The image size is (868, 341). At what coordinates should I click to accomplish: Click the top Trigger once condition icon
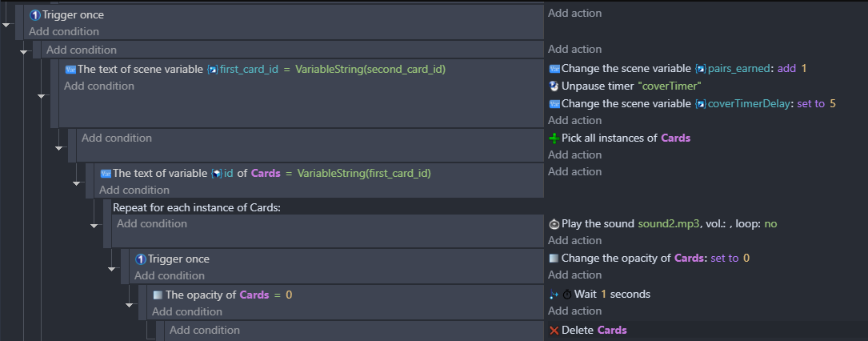35,15
